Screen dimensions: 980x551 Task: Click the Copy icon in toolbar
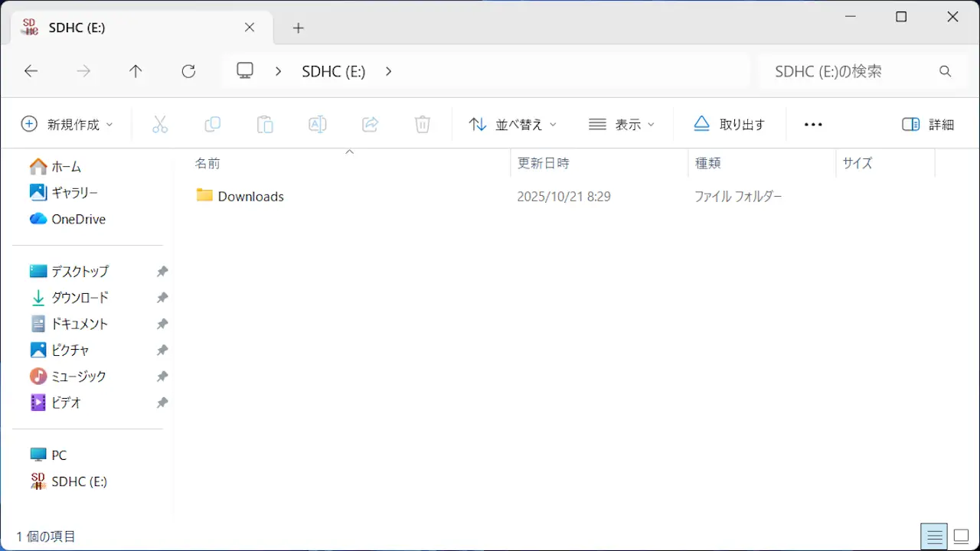click(212, 124)
